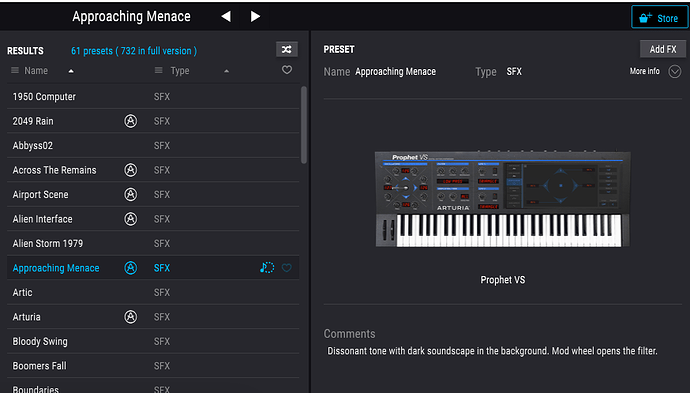Click Arturia badge on Approaching Menace row

point(130,268)
